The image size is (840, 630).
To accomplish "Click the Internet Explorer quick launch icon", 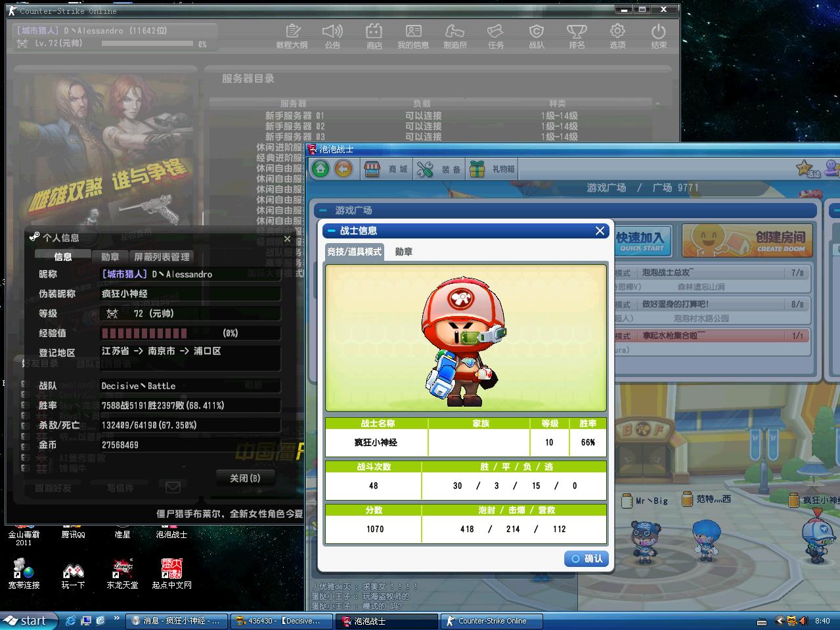I will (x=71, y=621).
